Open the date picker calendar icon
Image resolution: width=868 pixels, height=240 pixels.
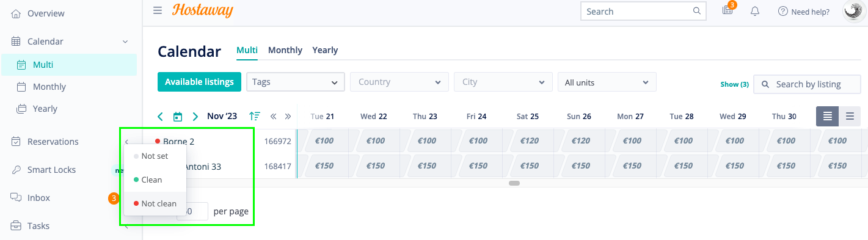point(178,116)
